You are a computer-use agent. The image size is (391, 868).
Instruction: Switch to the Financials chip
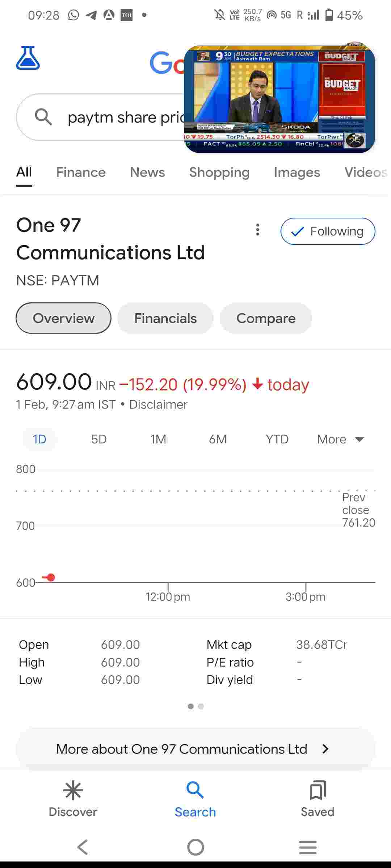click(x=165, y=318)
